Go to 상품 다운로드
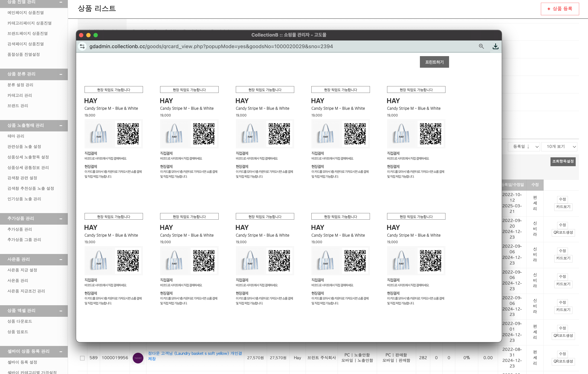This screenshot has height=374, width=588. (20, 321)
